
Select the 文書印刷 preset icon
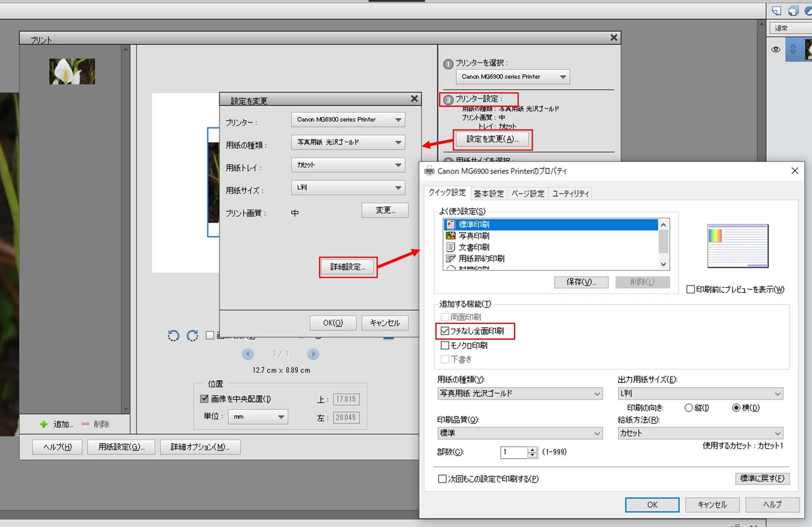click(451, 247)
